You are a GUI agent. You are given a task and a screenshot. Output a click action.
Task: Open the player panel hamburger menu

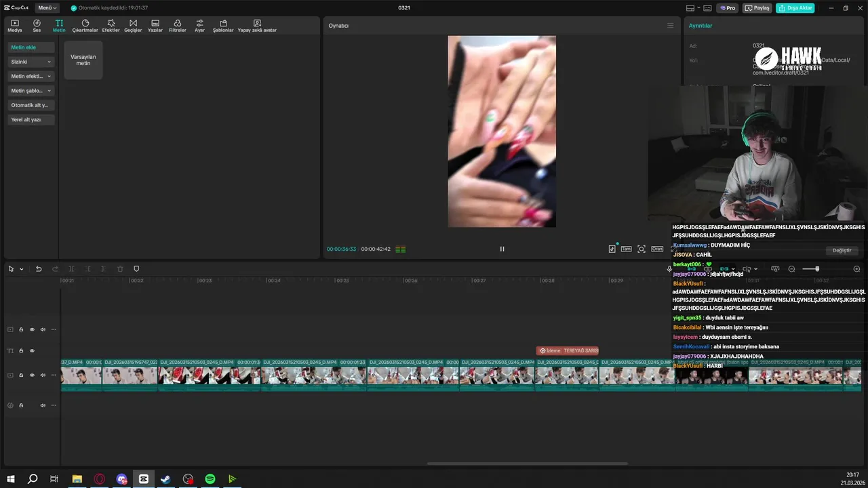coord(671,26)
